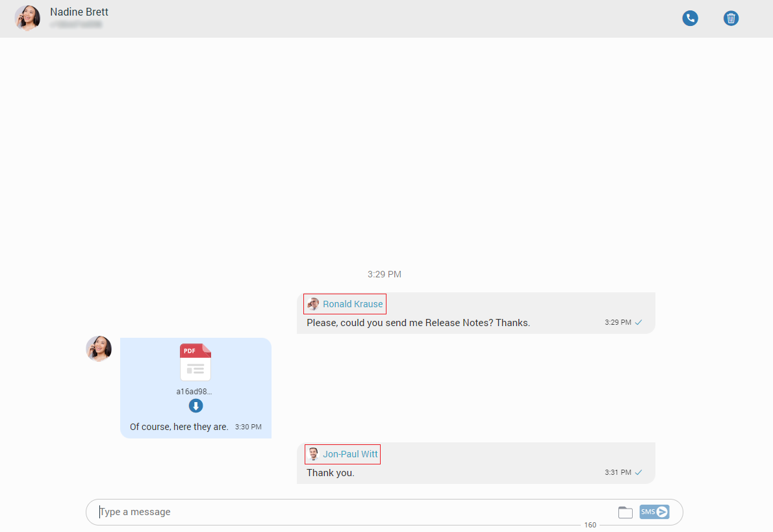Click the delivery checkmark on the 3:29 PM message
The height and width of the screenshot is (532, 773).
tap(639, 322)
